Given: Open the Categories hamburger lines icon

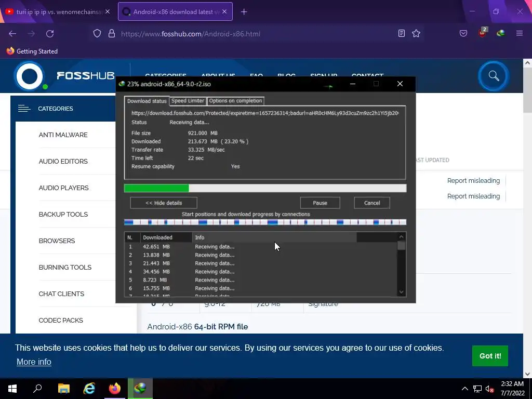Looking at the screenshot, I should (24, 109).
